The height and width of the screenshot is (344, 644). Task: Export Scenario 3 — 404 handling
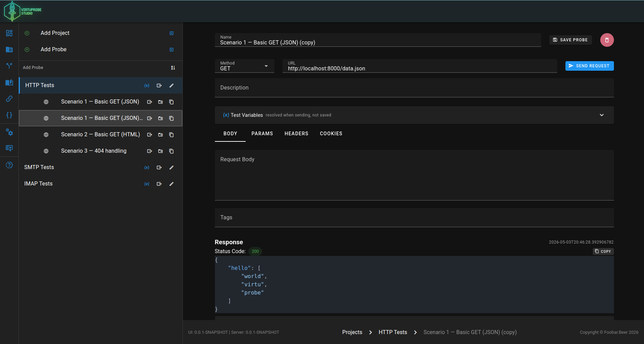click(150, 151)
